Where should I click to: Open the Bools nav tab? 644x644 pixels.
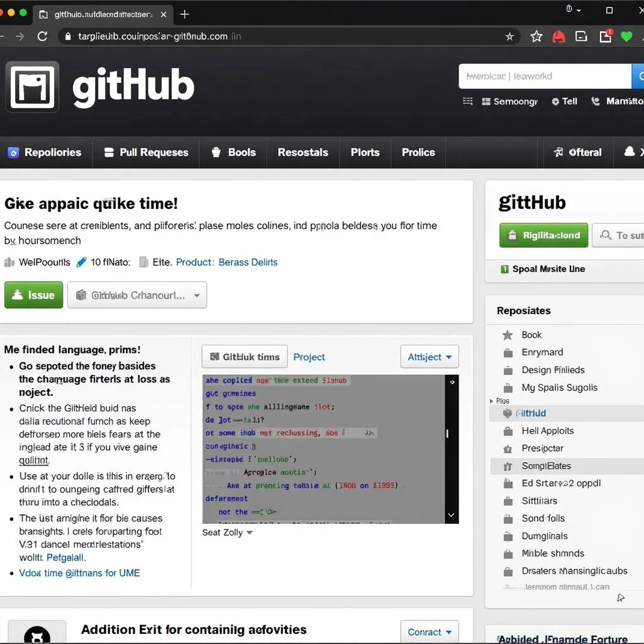coord(233,152)
